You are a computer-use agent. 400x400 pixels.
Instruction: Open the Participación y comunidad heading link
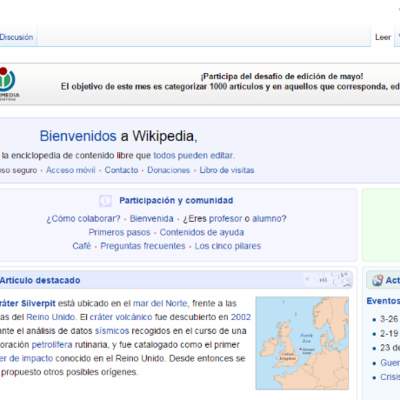(x=176, y=200)
